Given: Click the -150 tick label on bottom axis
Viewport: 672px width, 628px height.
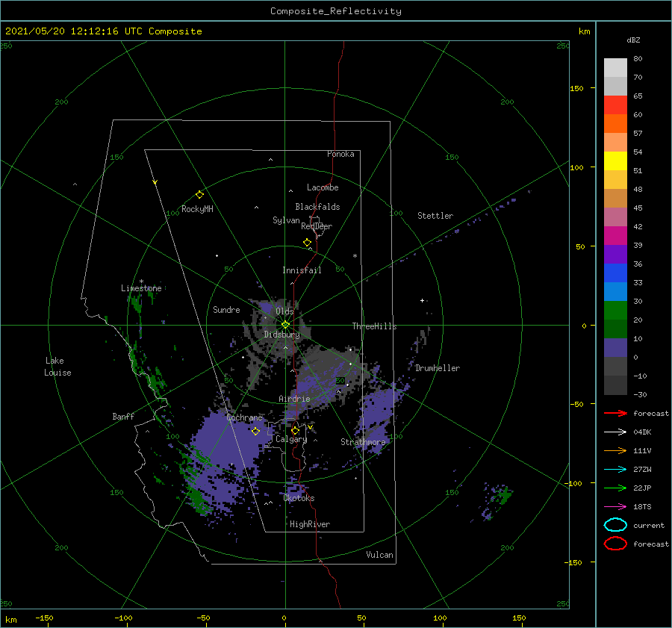Looking at the screenshot, I should pyautogui.click(x=44, y=618).
